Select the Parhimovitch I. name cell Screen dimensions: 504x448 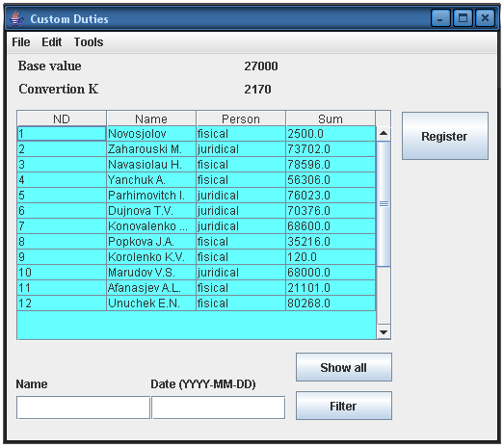pyautogui.click(x=151, y=196)
